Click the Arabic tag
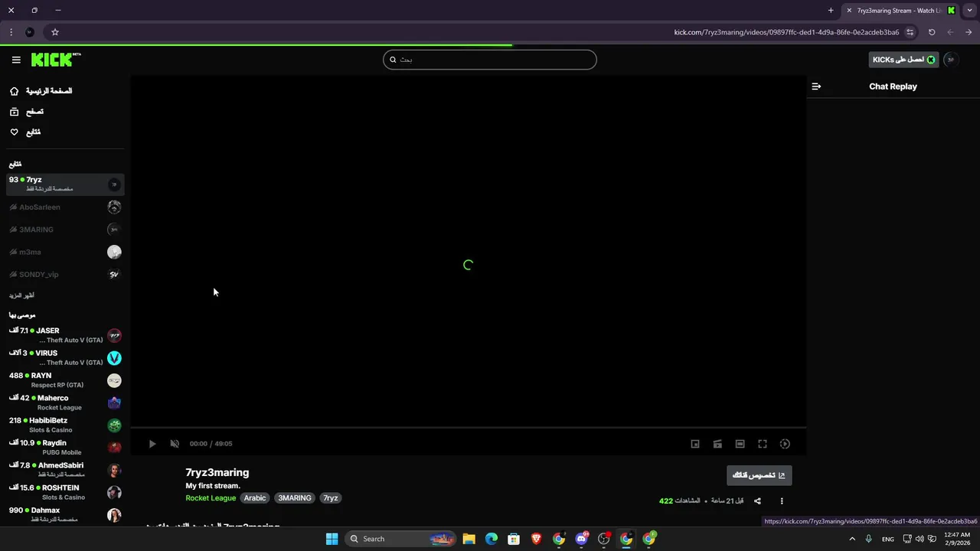The height and width of the screenshot is (551, 980). click(x=255, y=498)
